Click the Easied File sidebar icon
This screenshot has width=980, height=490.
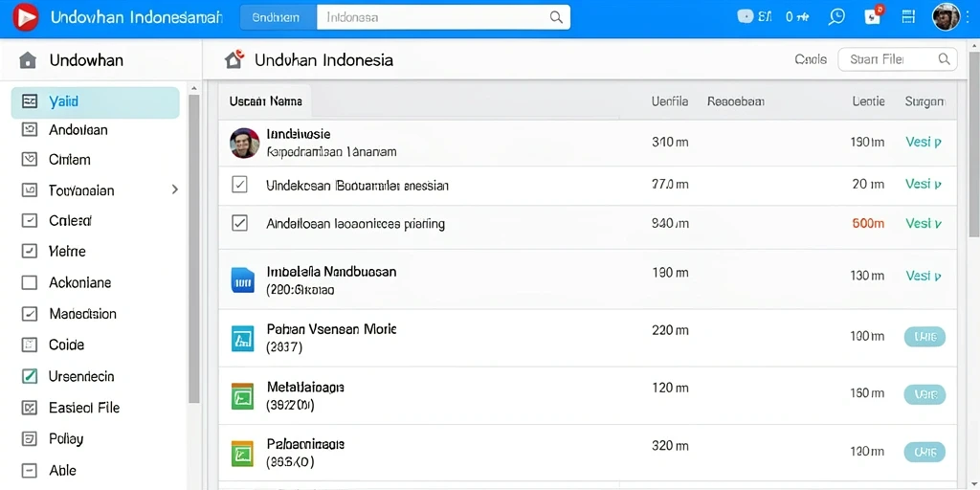click(30, 408)
